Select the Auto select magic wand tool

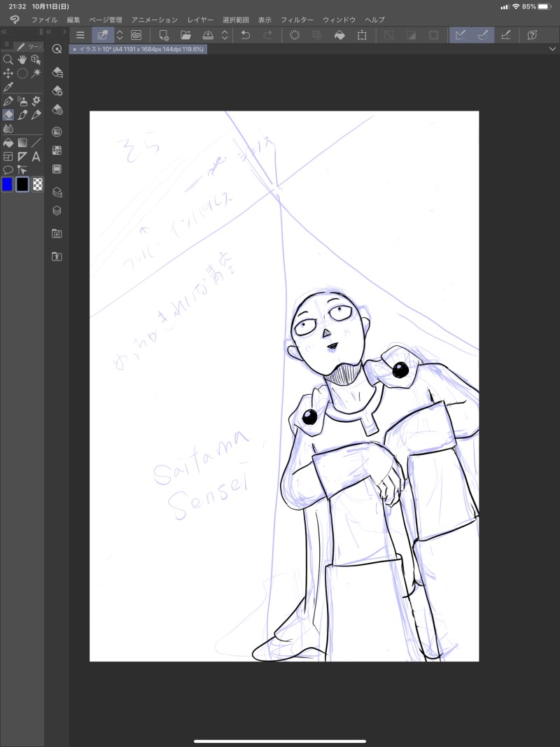(36, 74)
